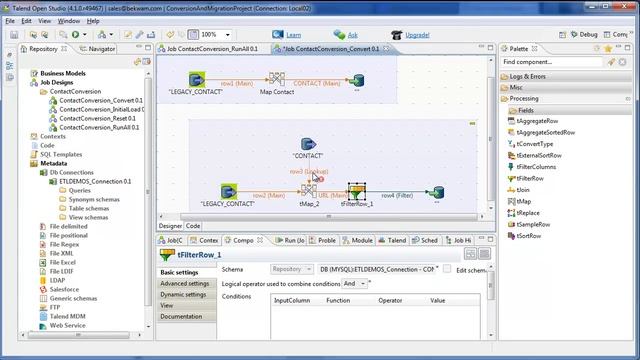Open Dynamic settings section

[x=186, y=294]
